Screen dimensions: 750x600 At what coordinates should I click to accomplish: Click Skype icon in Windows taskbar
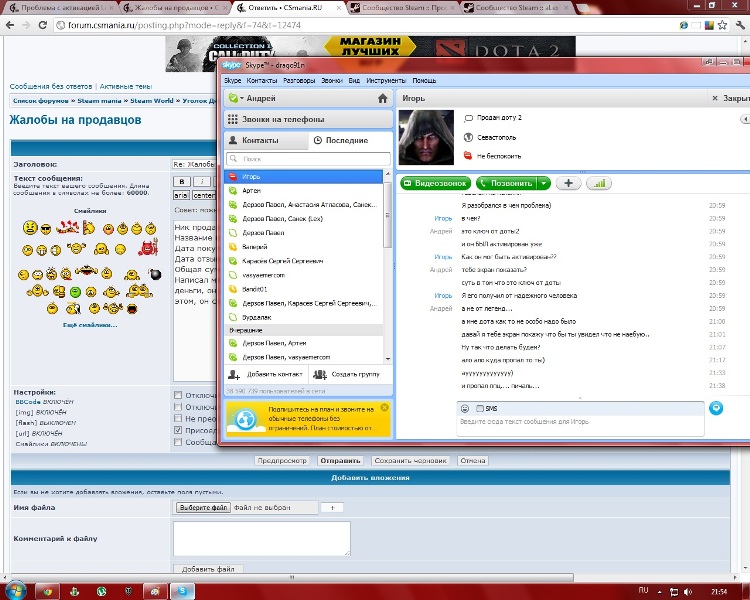click(x=182, y=591)
